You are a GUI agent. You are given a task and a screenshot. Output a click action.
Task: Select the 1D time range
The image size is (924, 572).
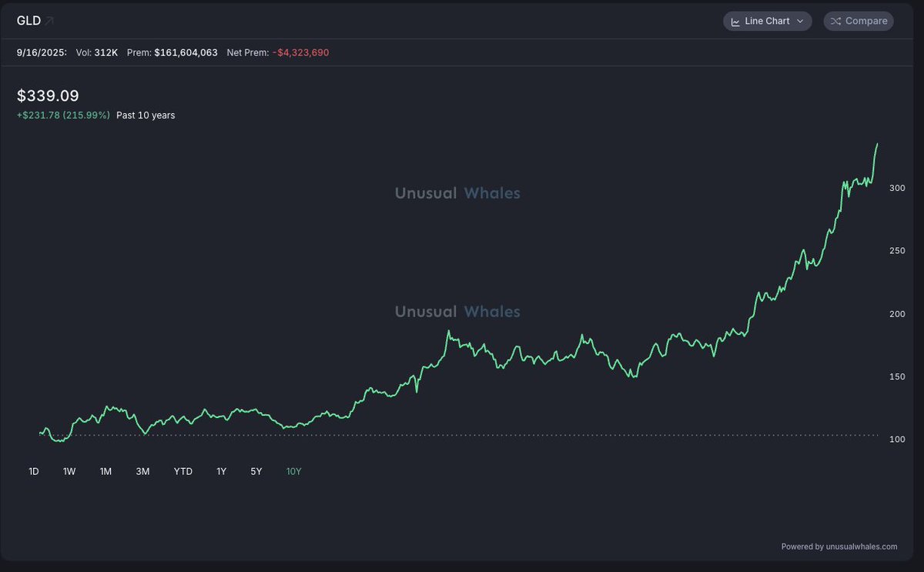click(x=34, y=471)
